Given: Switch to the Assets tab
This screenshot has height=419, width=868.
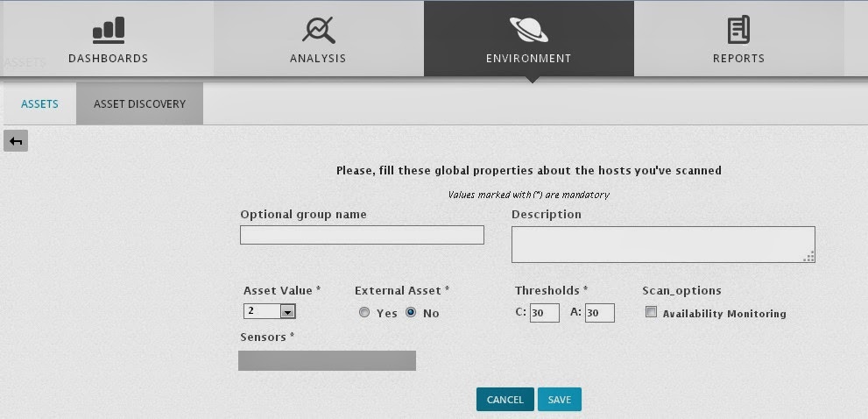Looking at the screenshot, I should tap(39, 103).
